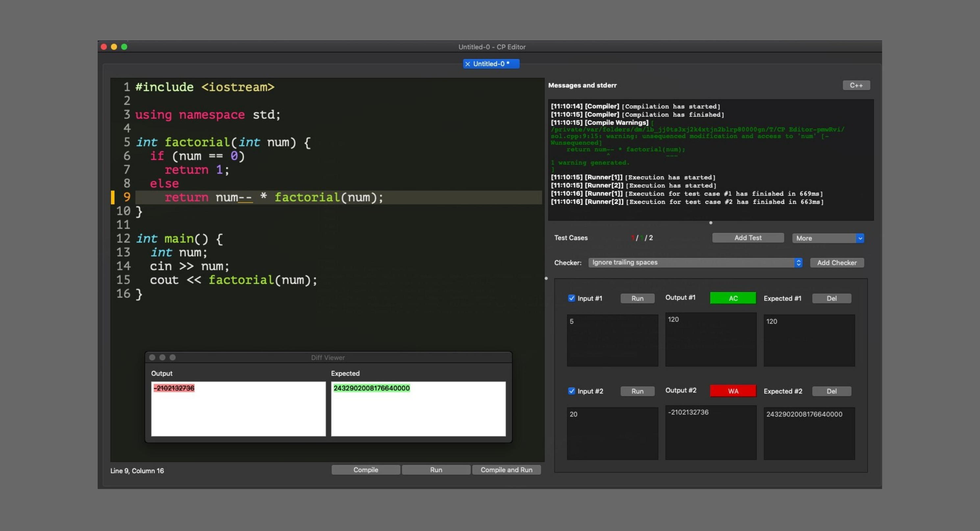This screenshot has height=531, width=980.
Task: Click the Diff Viewer Output text pane
Action: [x=238, y=409]
